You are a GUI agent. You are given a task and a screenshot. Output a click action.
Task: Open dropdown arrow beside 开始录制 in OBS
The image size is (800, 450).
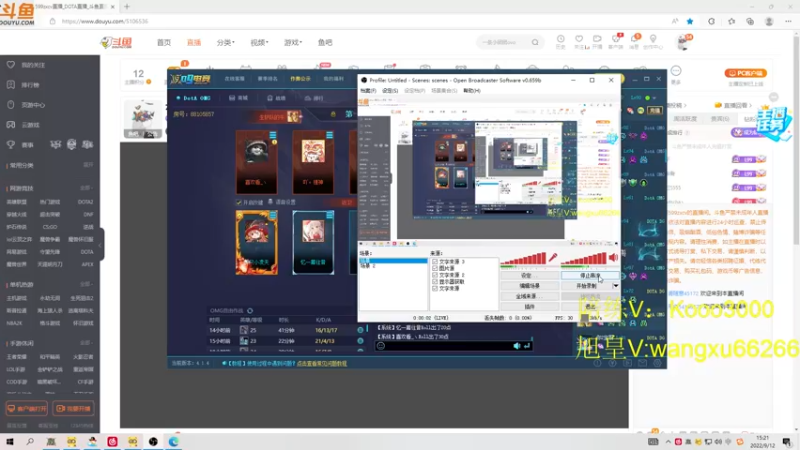(x=616, y=286)
